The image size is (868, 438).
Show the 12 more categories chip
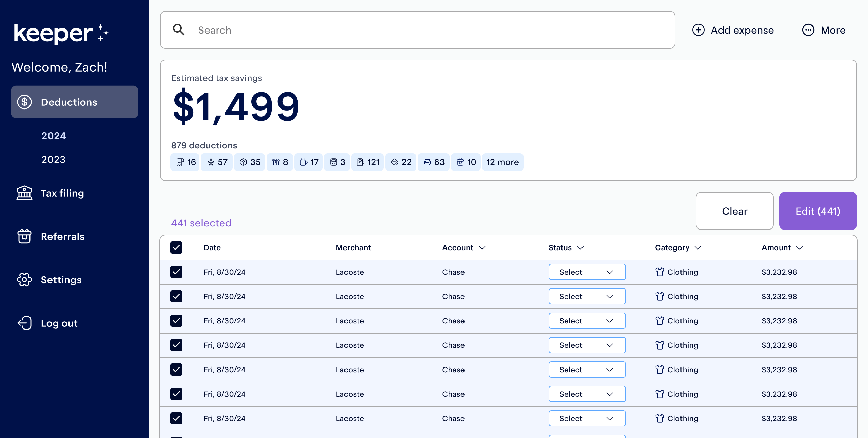pyautogui.click(x=502, y=162)
